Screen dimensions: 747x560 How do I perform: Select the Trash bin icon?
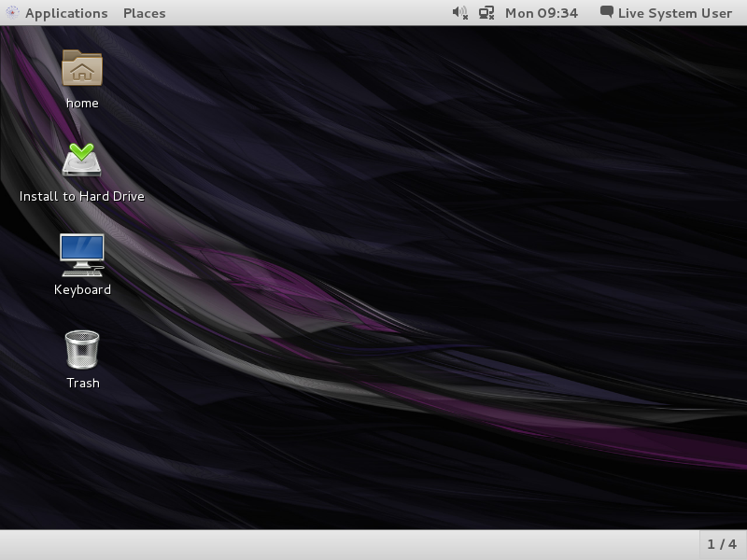pos(82,349)
